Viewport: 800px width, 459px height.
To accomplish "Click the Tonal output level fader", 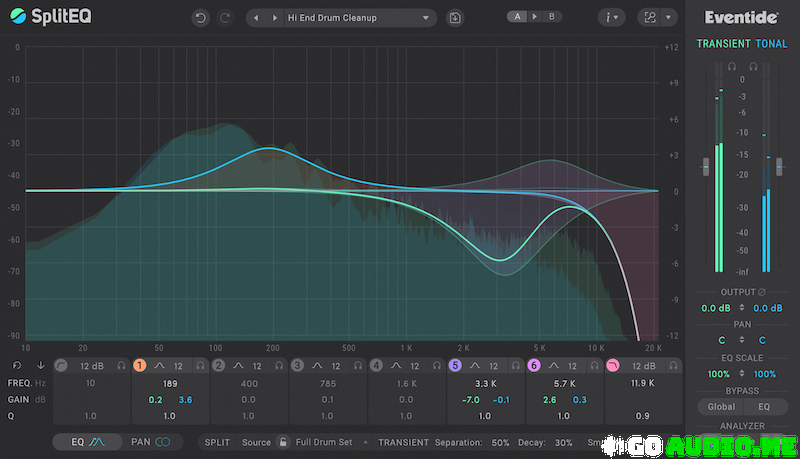I will point(779,167).
